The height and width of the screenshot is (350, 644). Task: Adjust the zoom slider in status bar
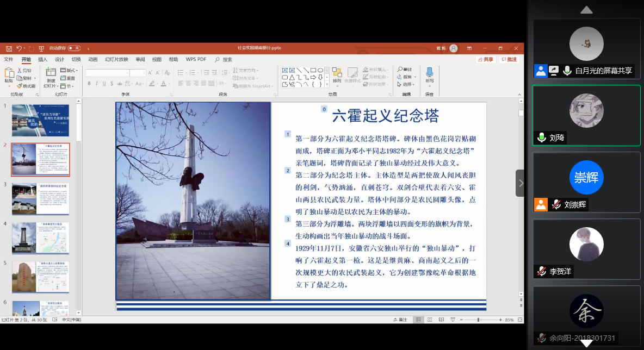point(478,320)
